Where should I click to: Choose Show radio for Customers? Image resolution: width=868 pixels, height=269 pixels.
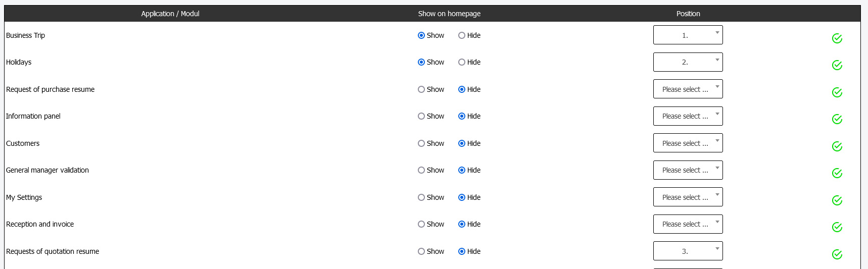coord(421,143)
